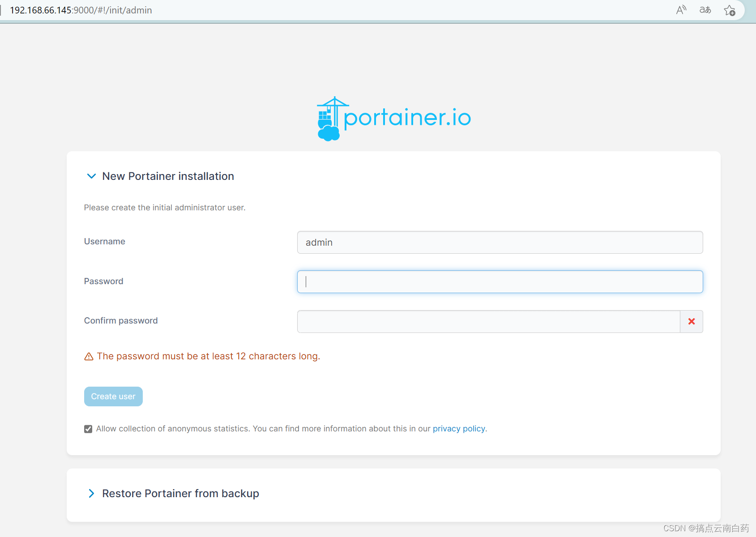The image size is (756, 537).
Task: Add page to favorites star icon
Action: coord(730,10)
